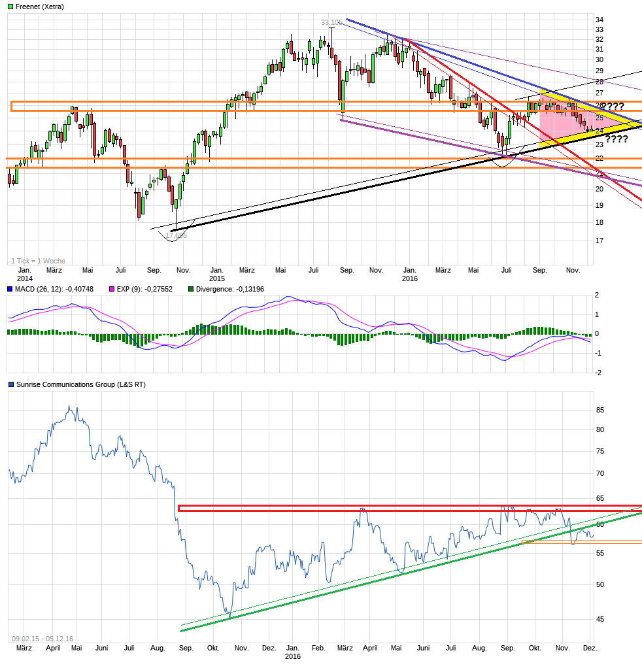The width and height of the screenshot is (642, 672).
Task: Click the lower '????' annotation near 23
Action: coord(617,139)
